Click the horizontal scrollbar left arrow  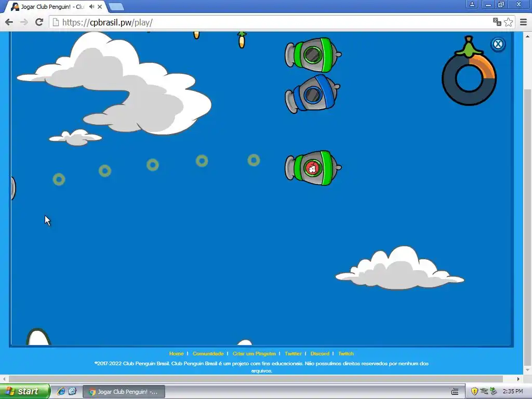pyautogui.click(x=4, y=379)
